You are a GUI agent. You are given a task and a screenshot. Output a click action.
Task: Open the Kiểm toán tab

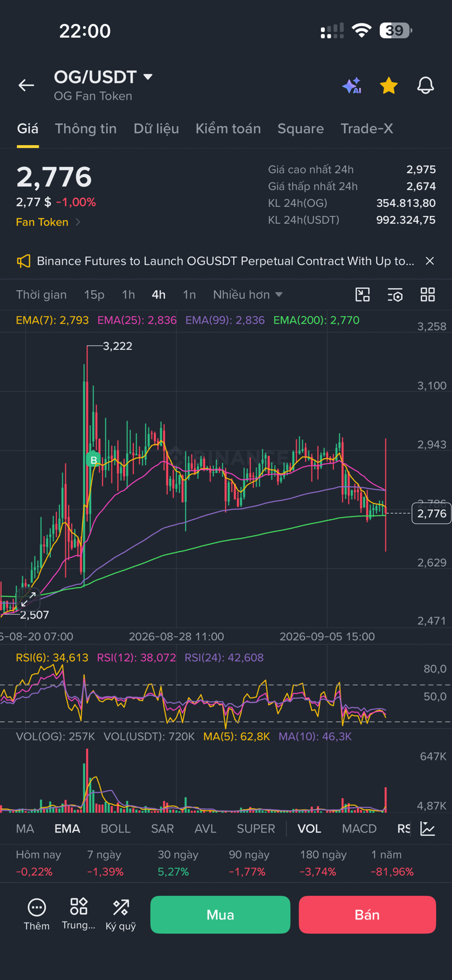click(x=228, y=129)
